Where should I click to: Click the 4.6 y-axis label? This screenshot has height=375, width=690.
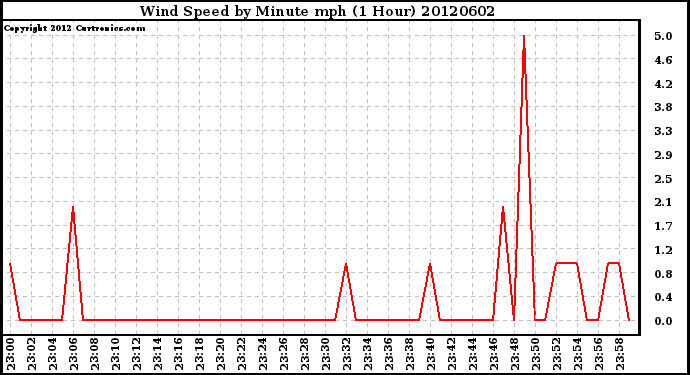[x=663, y=60]
